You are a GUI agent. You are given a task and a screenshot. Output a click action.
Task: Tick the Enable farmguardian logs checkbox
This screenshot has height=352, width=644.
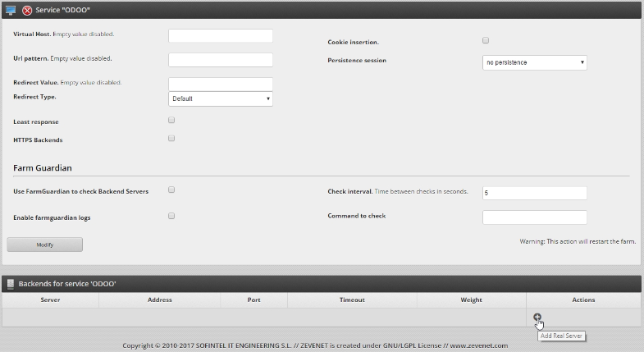[171, 216]
